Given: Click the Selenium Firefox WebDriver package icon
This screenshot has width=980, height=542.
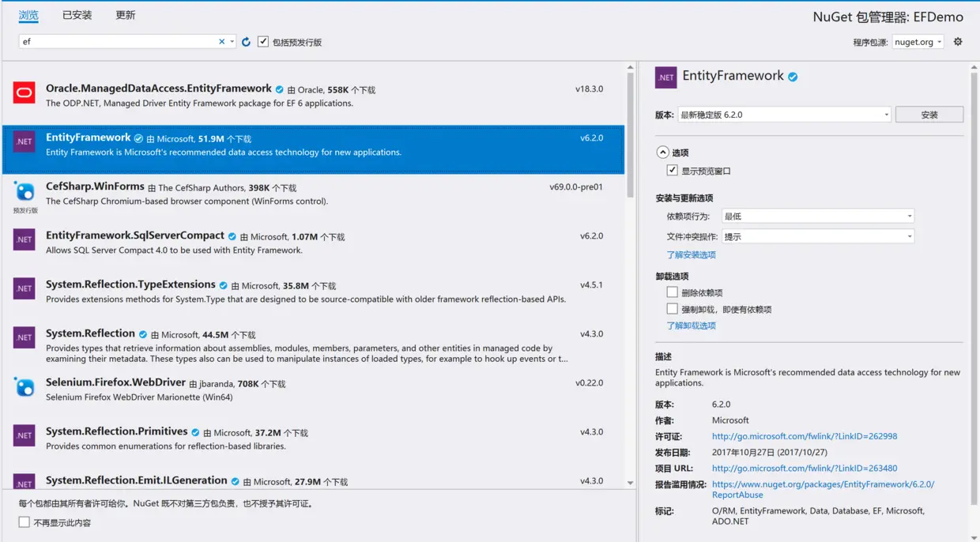Looking at the screenshot, I should pos(24,388).
